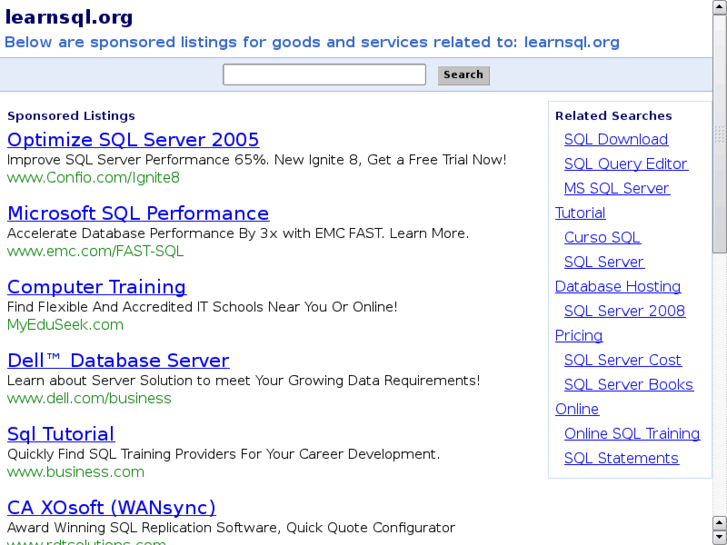Select the Database Hosting related search
727x545 pixels.
[x=618, y=287]
